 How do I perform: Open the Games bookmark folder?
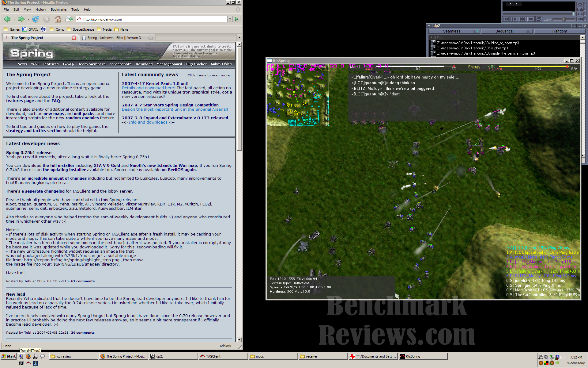point(12,29)
